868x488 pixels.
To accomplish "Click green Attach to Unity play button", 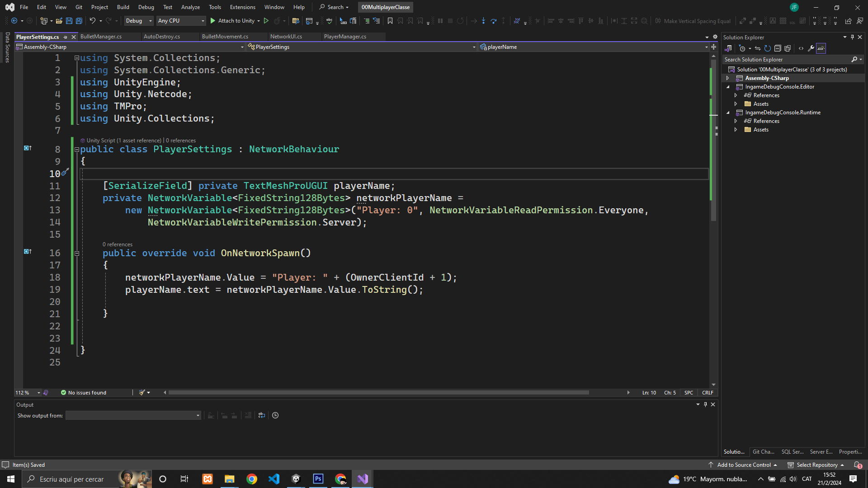I will point(213,21).
